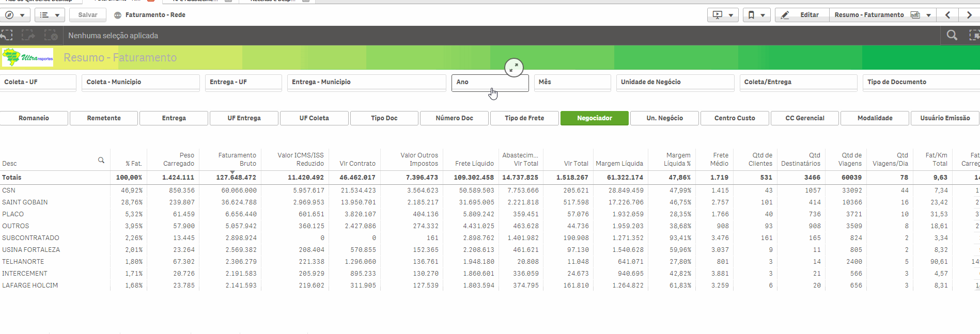Screen dimensions: 980x334
Task: Open the Coleta - UF filter
Action: (38, 83)
